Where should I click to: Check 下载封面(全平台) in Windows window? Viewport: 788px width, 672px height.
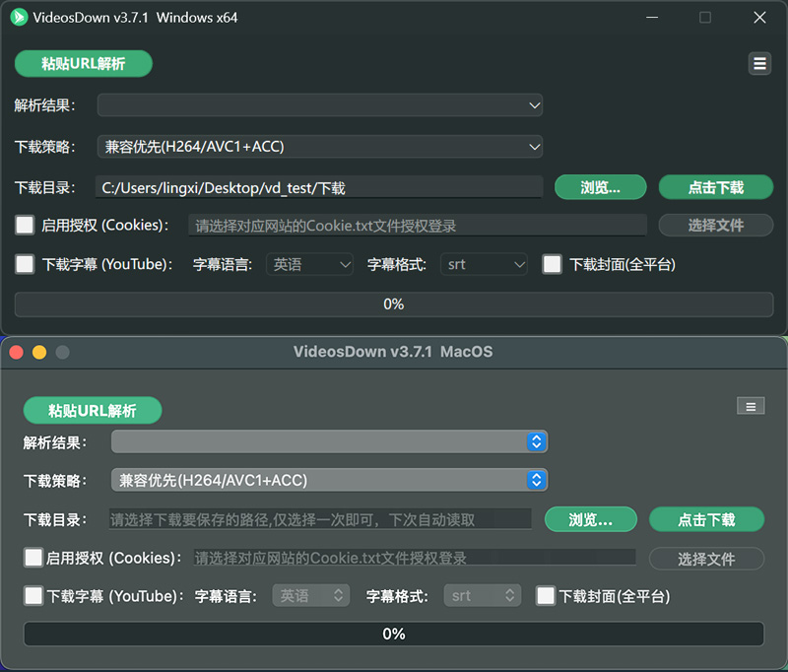coord(552,264)
